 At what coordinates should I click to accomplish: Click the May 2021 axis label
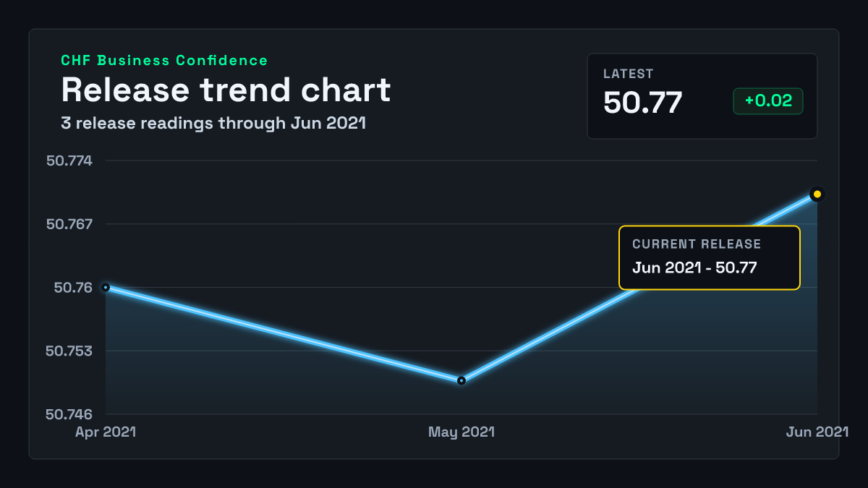461,432
